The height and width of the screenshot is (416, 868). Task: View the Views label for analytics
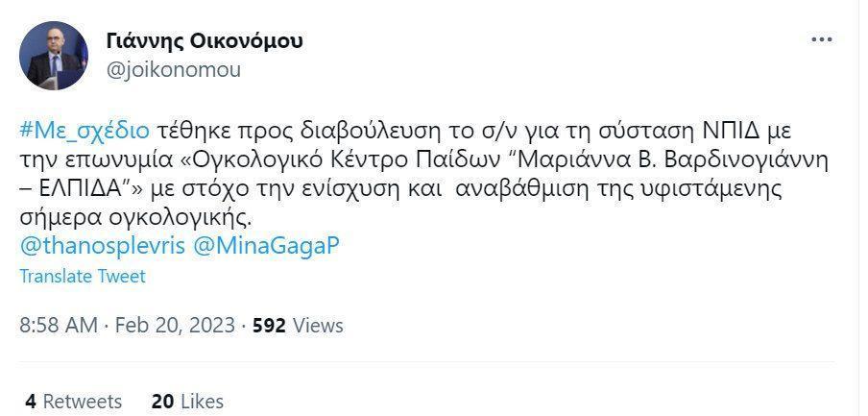pyautogui.click(x=317, y=325)
